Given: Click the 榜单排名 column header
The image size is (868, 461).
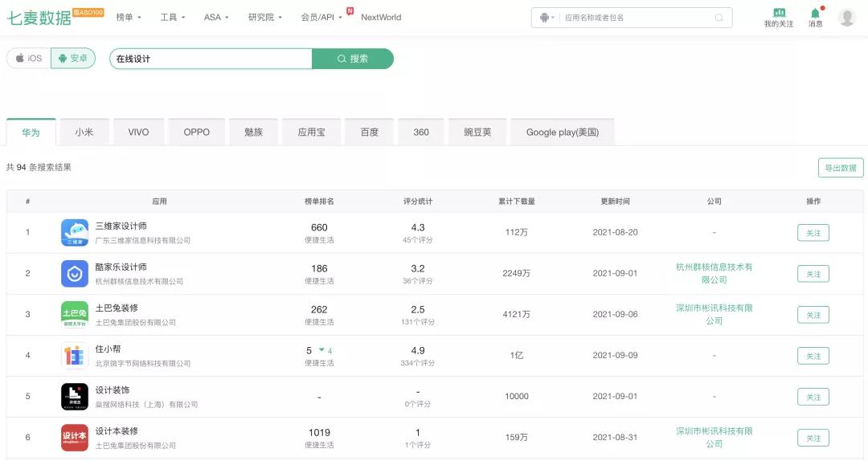Looking at the screenshot, I should coord(319,202).
